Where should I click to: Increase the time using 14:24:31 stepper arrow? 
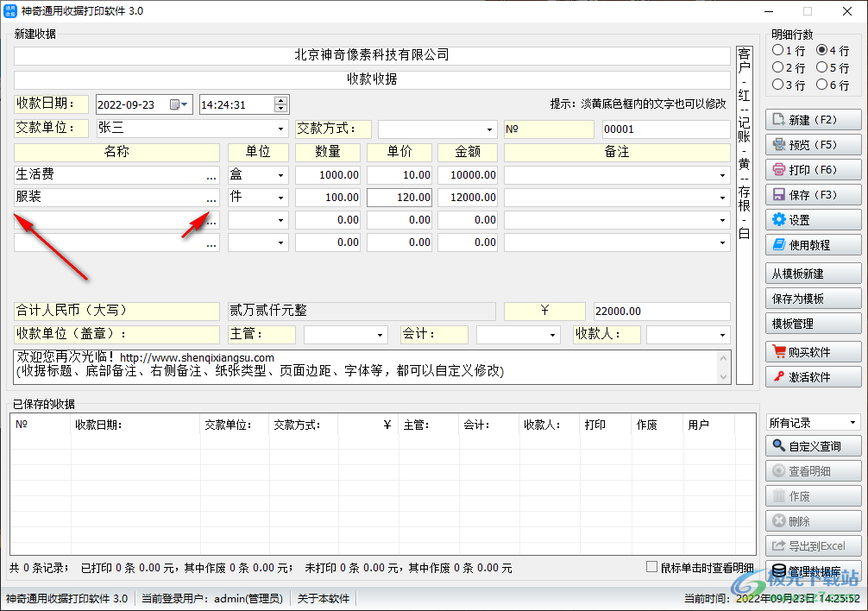point(279,99)
